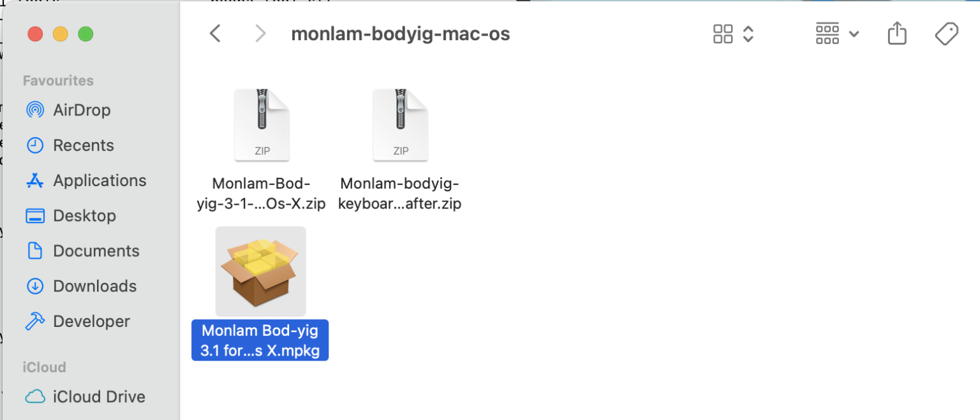The image size is (980, 420).
Task: Select the Monlam Bod-yig 3.1 mpkg installer
Action: (x=260, y=271)
